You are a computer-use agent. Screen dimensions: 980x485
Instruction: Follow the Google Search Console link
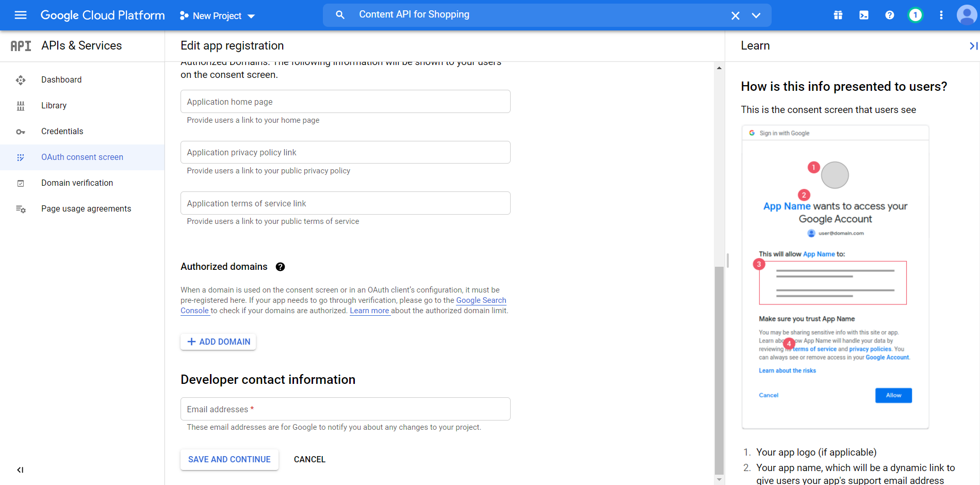[x=481, y=300]
